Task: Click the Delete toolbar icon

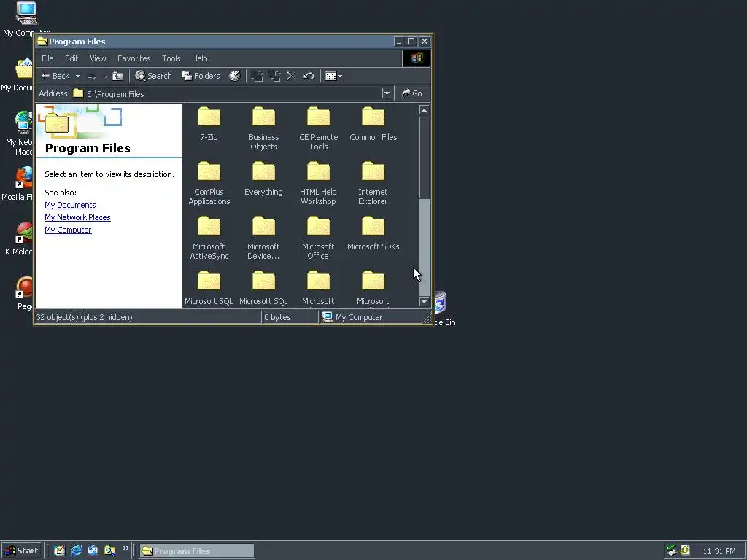Action: point(291,76)
